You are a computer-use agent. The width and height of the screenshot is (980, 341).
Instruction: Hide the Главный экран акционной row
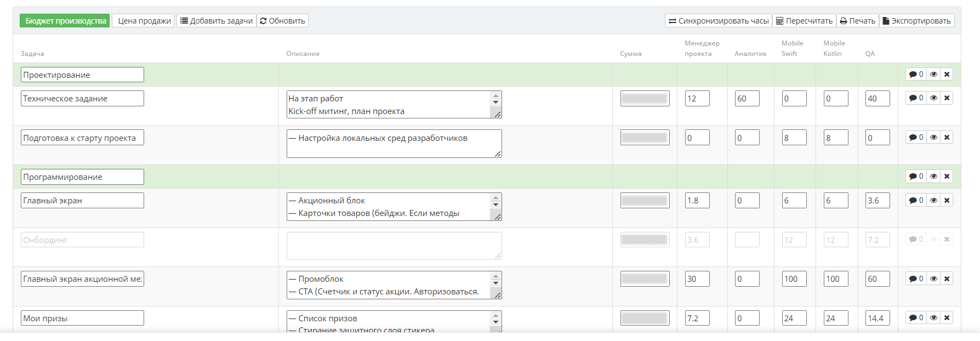(933, 279)
